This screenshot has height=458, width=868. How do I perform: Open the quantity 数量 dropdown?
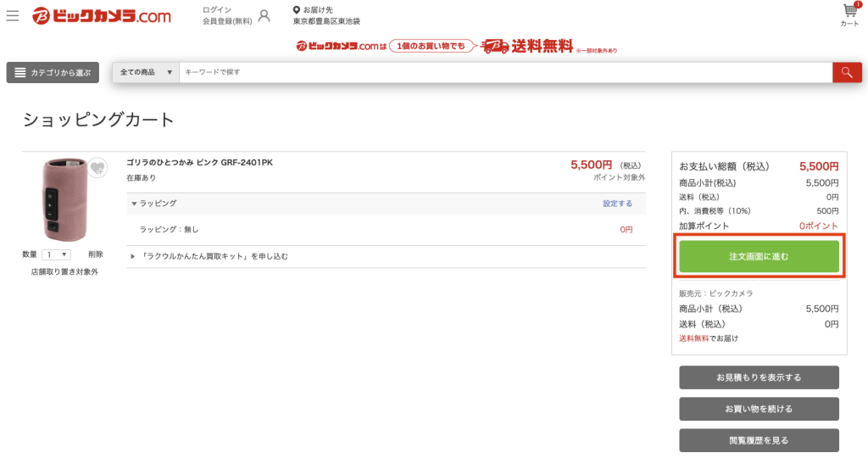point(57,254)
